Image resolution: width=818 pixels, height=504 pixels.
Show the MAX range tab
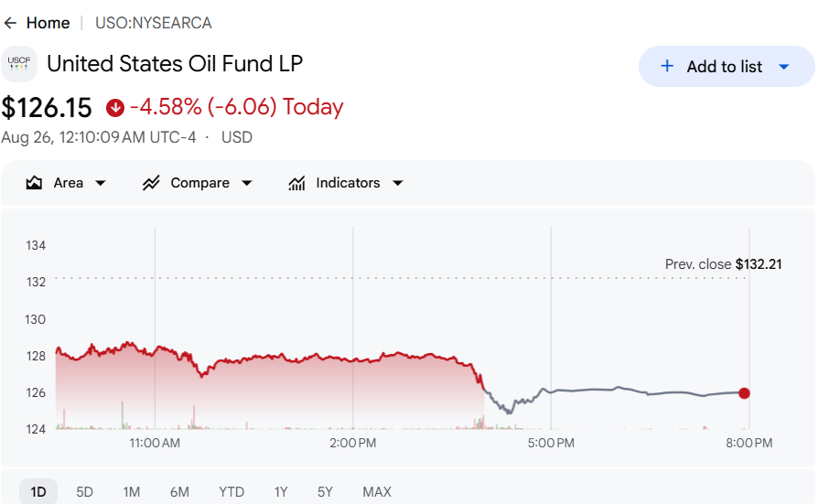pos(377,491)
